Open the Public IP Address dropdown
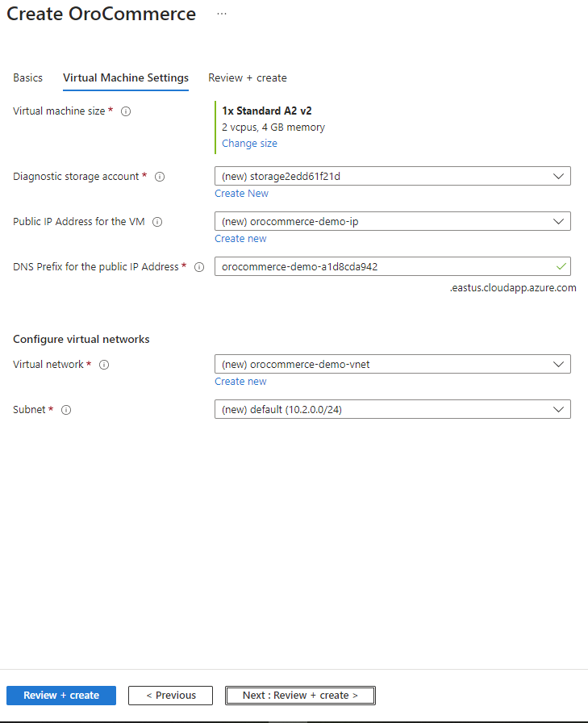The height and width of the screenshot is (723, 588). pyautogui.click(x=392, y=221)
